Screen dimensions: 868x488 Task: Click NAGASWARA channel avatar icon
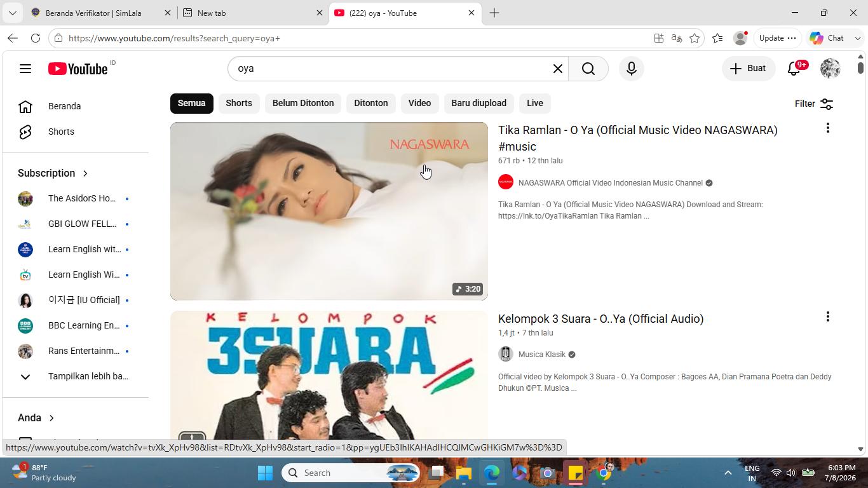506,182
